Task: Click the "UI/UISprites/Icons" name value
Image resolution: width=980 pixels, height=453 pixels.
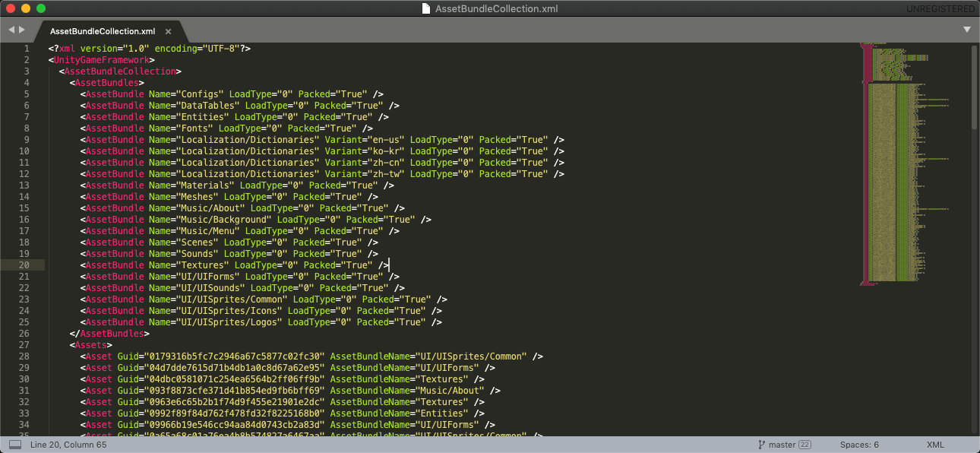Action: click(229, 311)
